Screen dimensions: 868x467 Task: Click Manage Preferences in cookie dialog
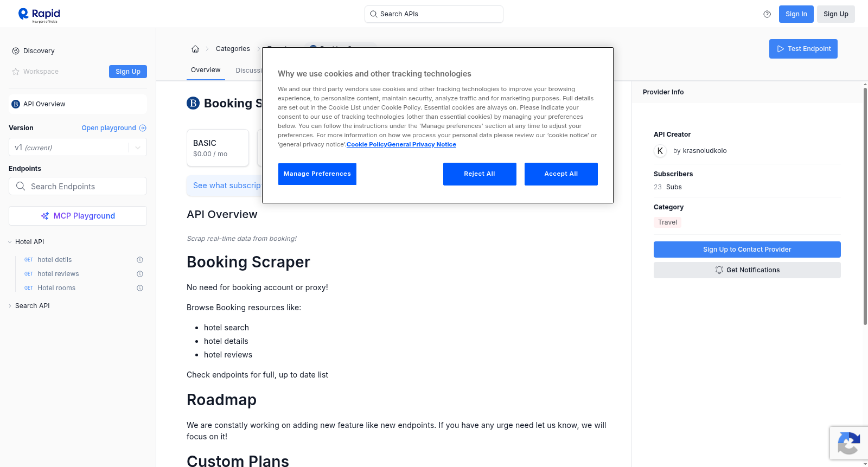tap(317, 174)
